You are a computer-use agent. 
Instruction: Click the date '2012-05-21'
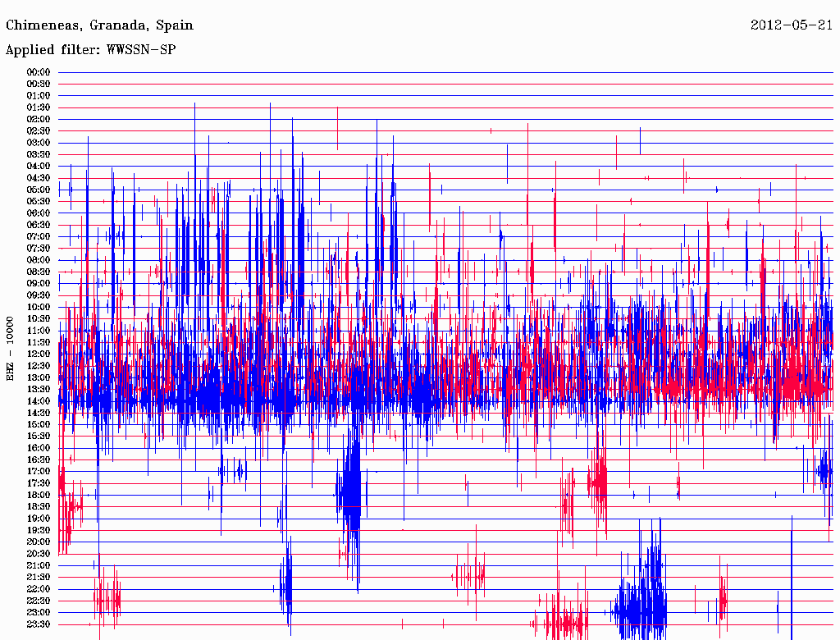point(792,25)
